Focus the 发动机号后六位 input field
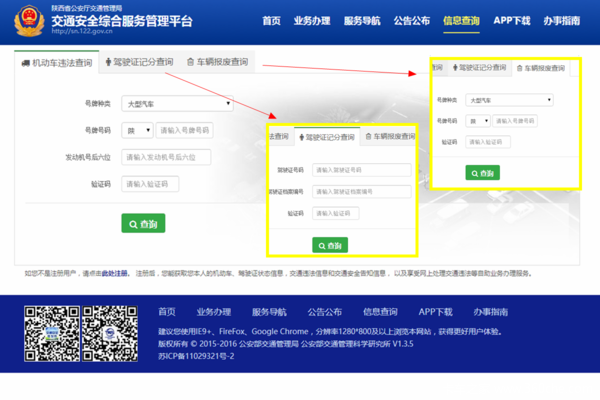This screenshot has width=600, height=400. [166, 157]
